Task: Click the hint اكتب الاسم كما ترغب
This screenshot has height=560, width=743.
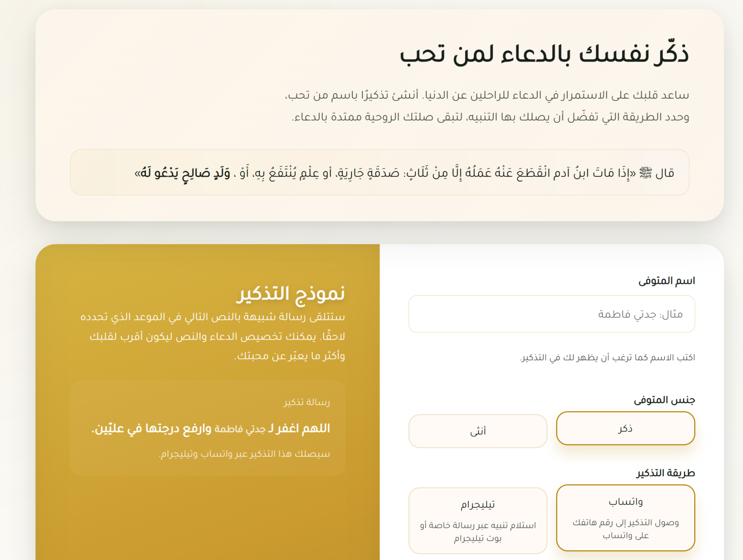Action: pos(607,357)
